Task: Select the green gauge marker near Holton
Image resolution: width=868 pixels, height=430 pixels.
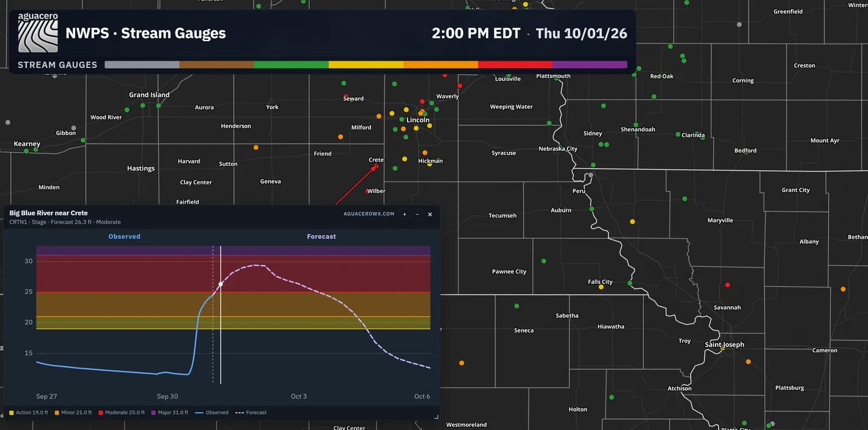Action: point(611,397)
